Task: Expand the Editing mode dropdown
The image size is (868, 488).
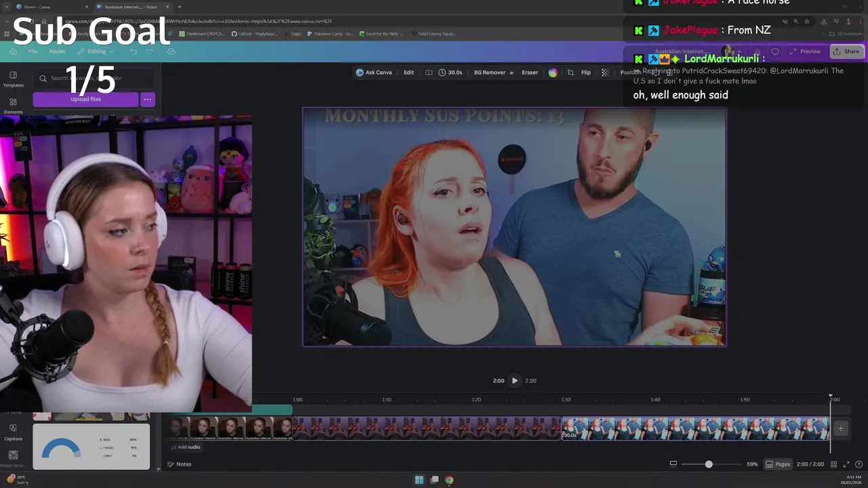Action: point(96,52)
